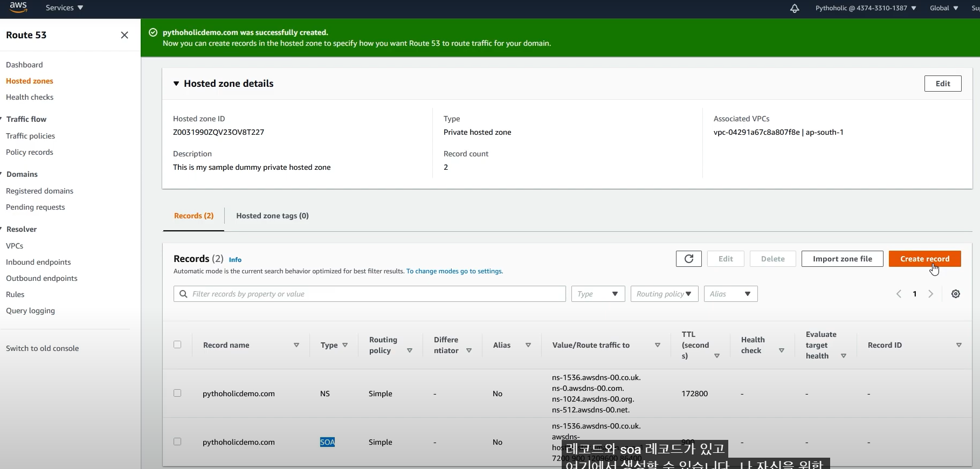Click the NS type cell

[x=325, y=394]
